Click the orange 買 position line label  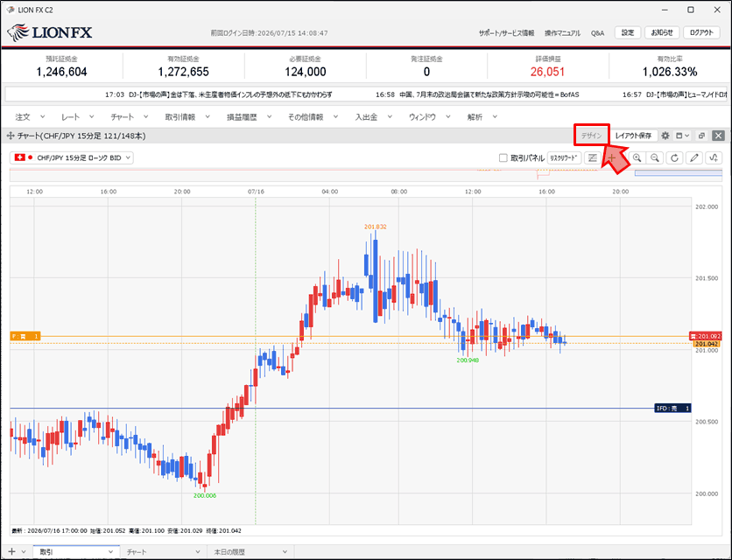[x=25, y=336]
